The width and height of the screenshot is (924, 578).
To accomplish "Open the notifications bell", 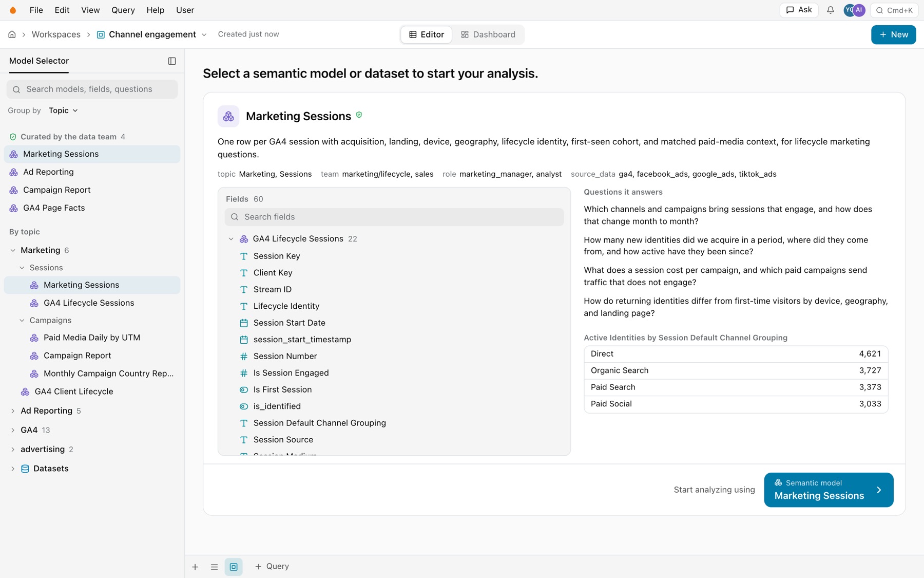I will (830, 10).
